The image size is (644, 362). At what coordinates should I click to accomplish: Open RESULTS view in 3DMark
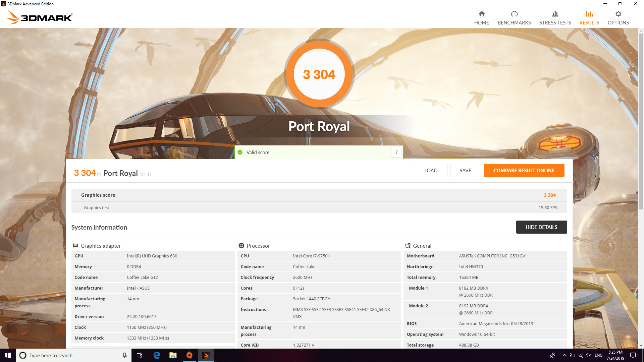click(588, 17)
